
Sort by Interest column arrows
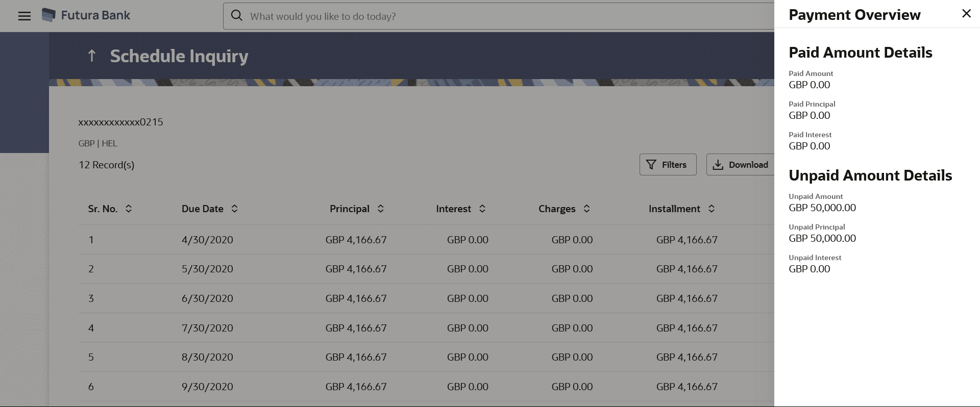[x=482, y=209]
